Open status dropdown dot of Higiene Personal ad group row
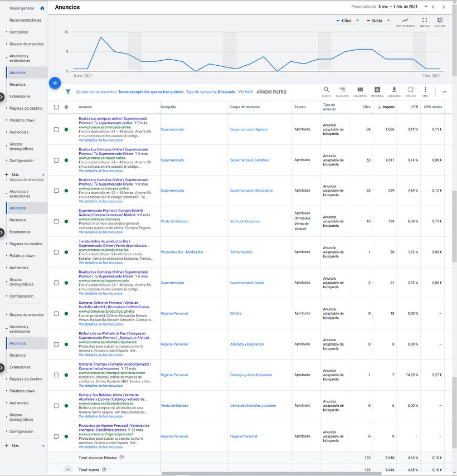 coord(66,436)
